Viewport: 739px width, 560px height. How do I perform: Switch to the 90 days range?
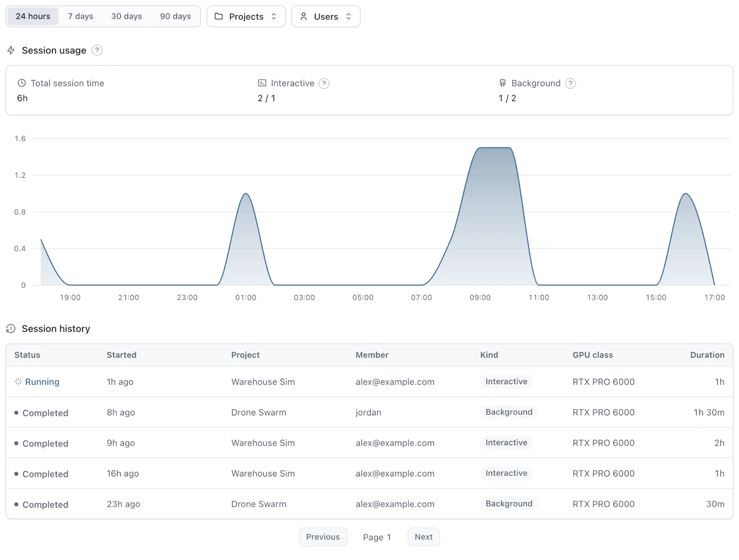(175, 16)
